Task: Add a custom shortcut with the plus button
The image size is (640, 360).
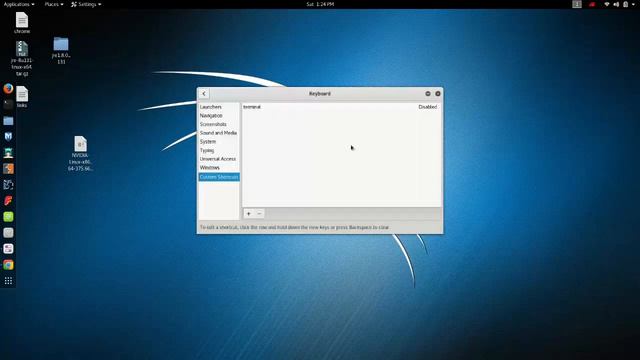Action: click(249, 213)
